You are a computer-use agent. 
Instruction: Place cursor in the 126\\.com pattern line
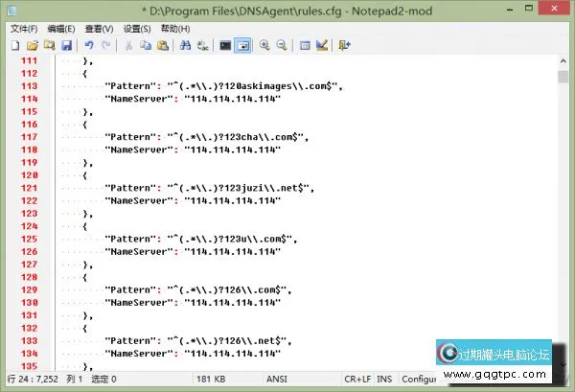tap(198, 290)
